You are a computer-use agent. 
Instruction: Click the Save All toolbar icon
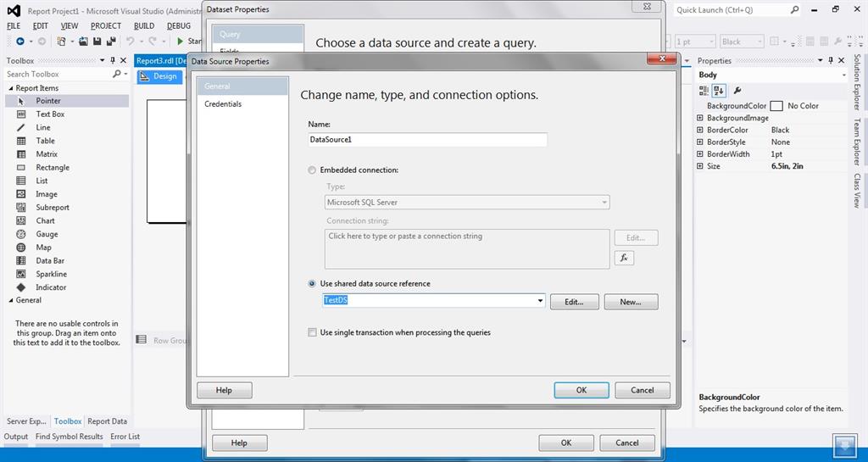(x=111, y=42)
